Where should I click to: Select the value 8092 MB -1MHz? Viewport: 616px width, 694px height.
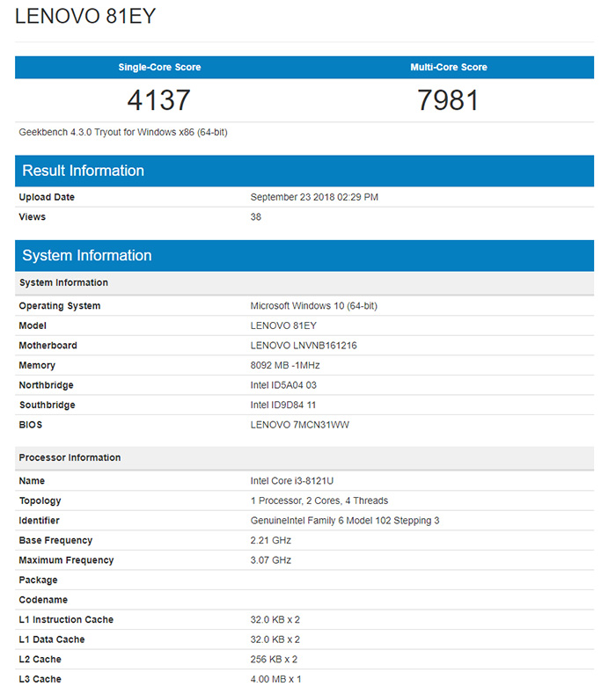[x=285, y=366]
